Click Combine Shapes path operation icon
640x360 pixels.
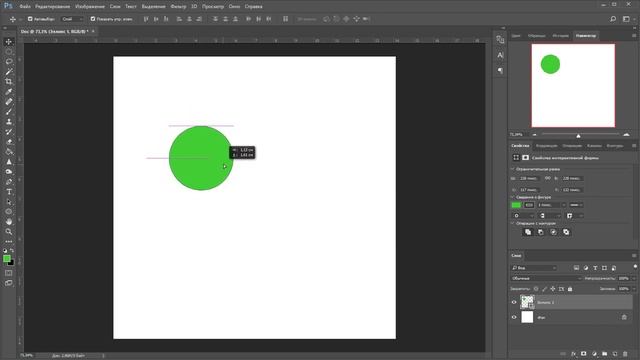tap(528, 232)
